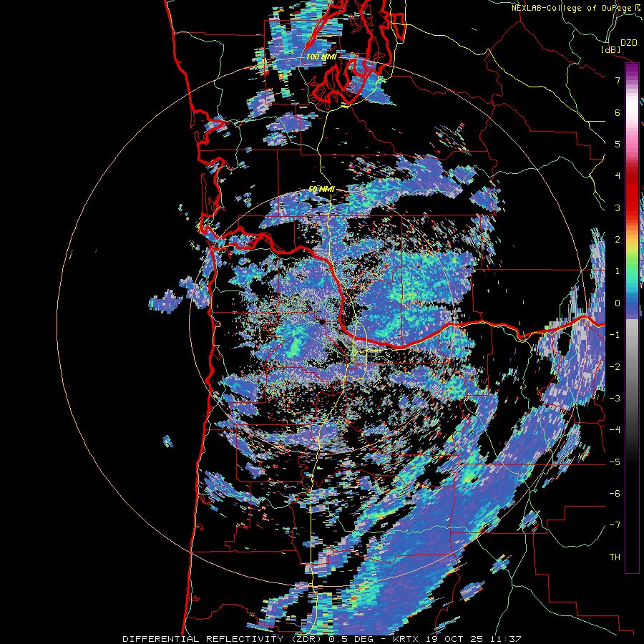Click the 100 NMI range ring label

coord(321,57)
